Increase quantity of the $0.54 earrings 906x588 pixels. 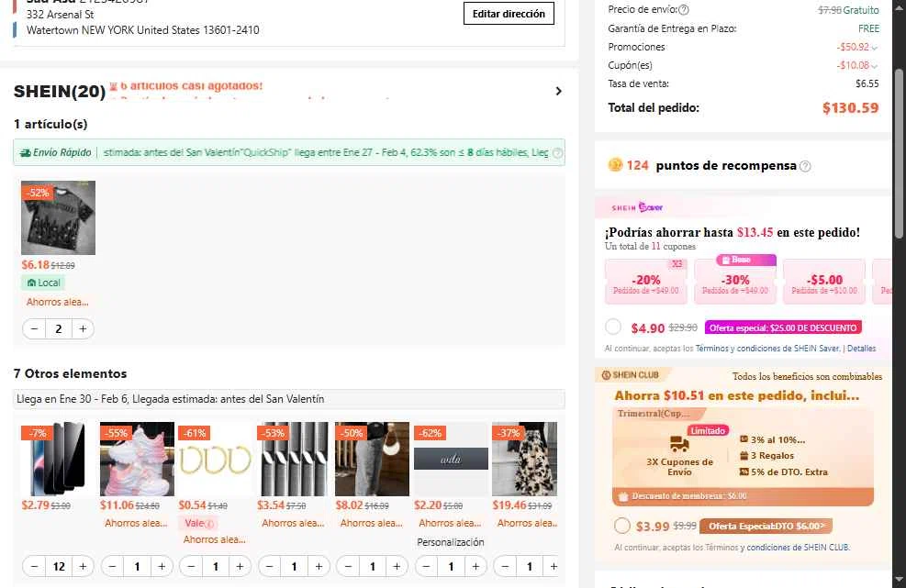(x=240, y=567)
